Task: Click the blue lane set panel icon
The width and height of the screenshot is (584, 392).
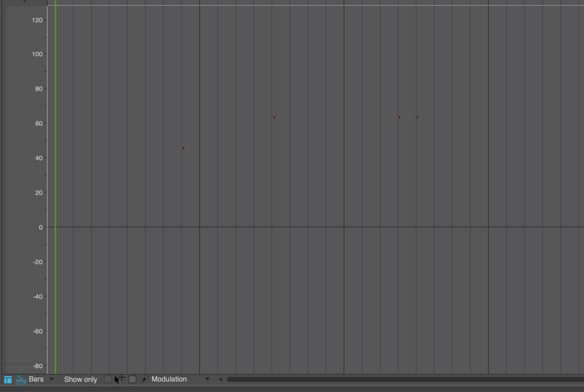Action: point(8,379)
